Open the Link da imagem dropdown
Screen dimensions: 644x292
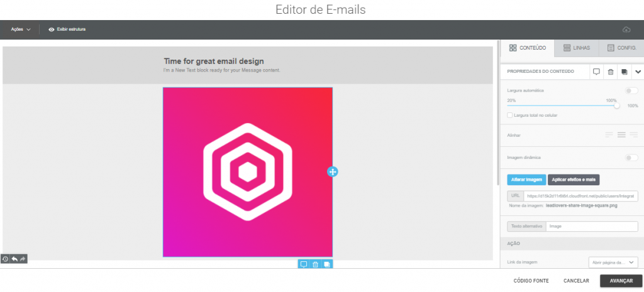[613, 262]
